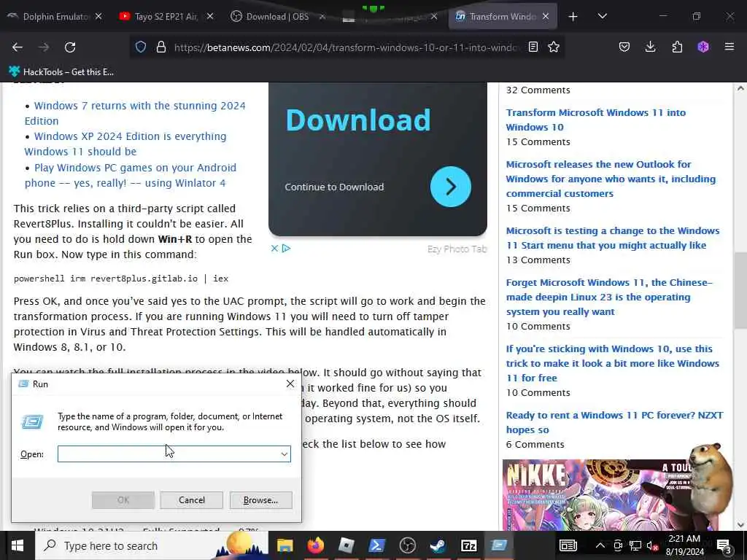Viewport: 747px width, 560px height.
Task: Click the blue arrow Continue to Download button
Action: click(450, 187)
